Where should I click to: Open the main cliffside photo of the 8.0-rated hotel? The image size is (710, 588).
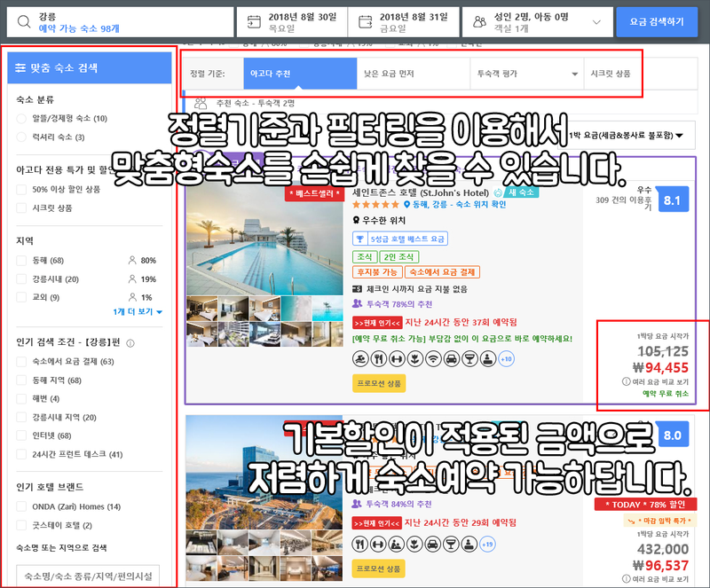coord(264,472)
